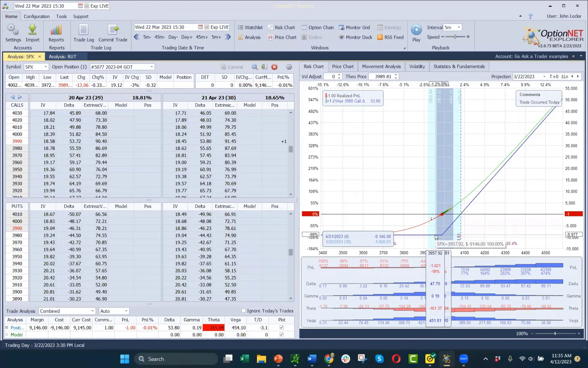Close the Analysis: SPX tab

point(39,57)
